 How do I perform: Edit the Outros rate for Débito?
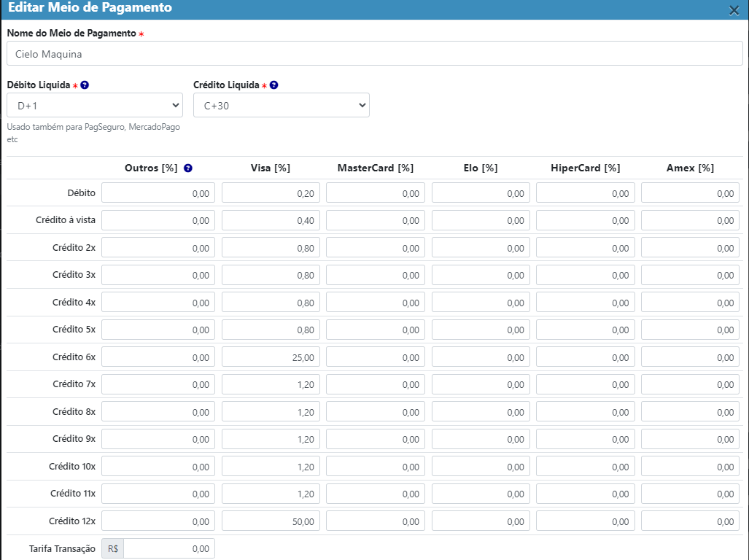158,193
